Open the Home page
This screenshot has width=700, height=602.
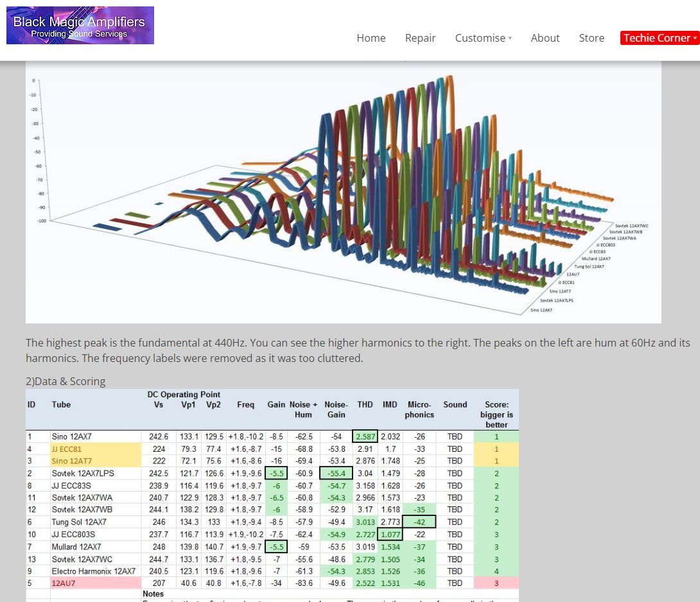click(371, 38)
